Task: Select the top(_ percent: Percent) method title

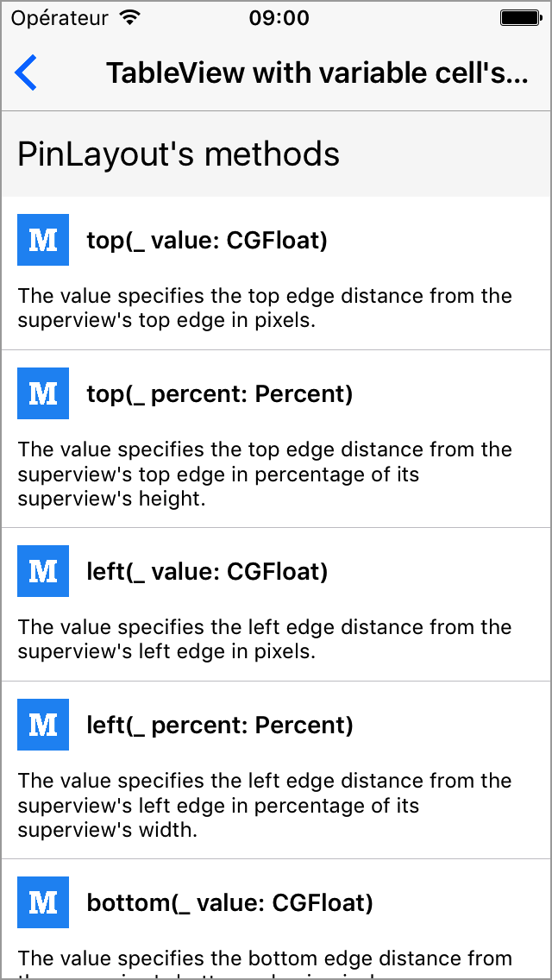Action: pos(220,394)
